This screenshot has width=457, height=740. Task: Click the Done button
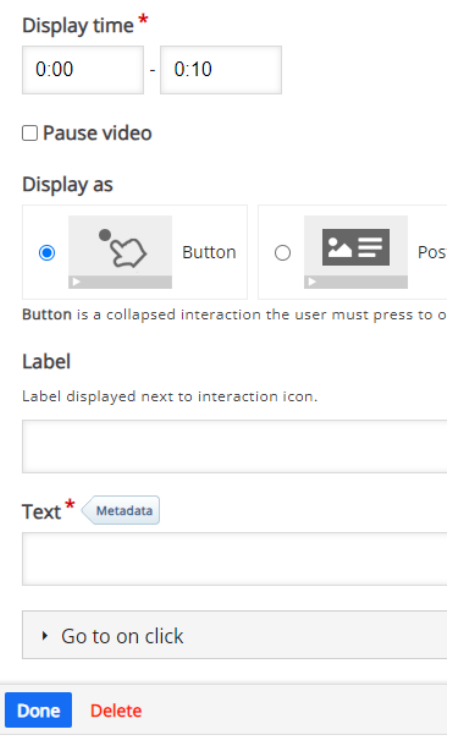[38, 710]
